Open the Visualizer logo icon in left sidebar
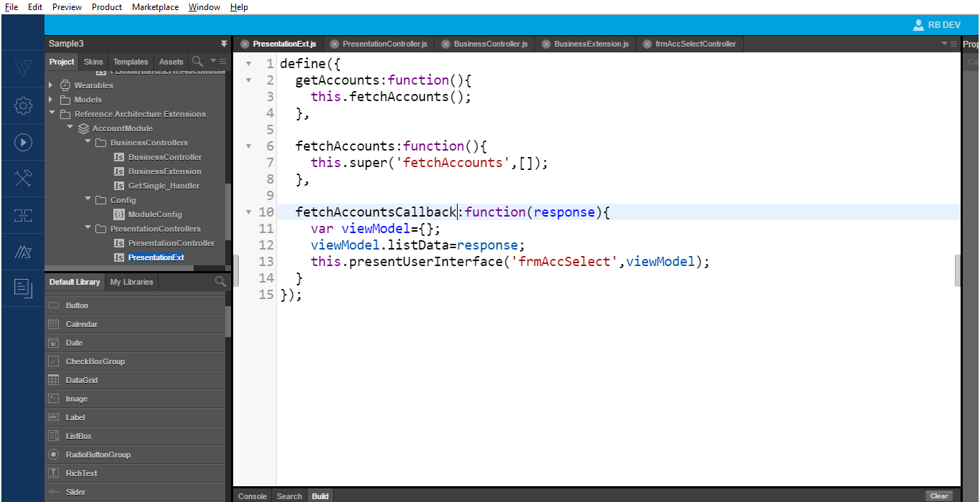 click(23, 70)
